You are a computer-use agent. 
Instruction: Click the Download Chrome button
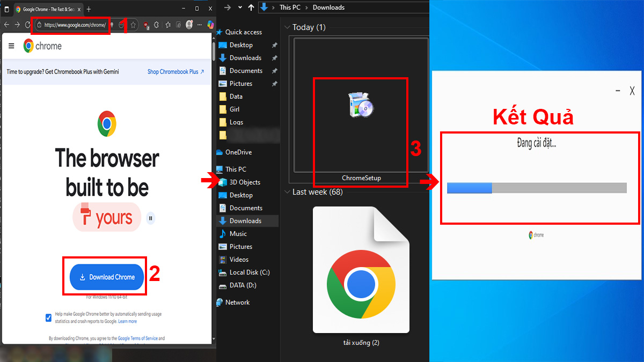click(x=107, y=277)
